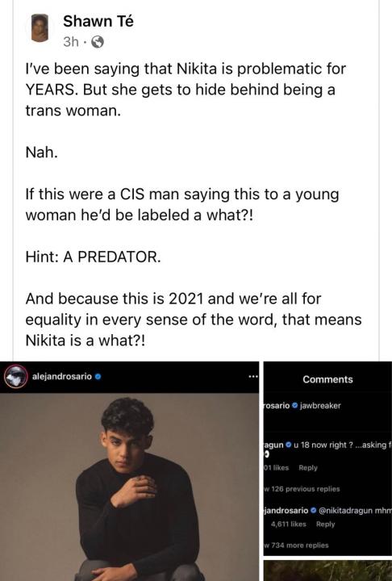Open the Shawn Té name link
Screen dimensions: 392x581
tap(98, 21)
